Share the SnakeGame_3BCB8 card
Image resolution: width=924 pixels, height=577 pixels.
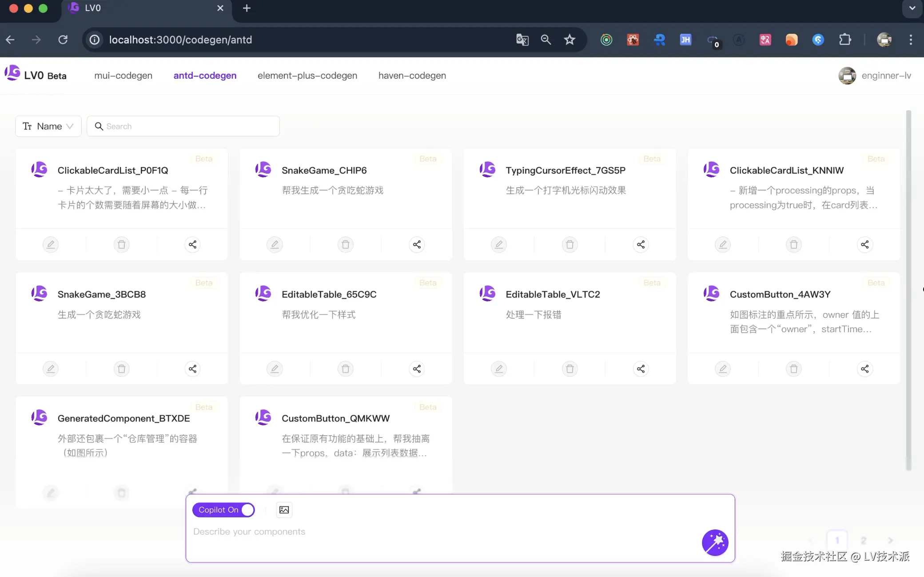click(x=192, y=369)
